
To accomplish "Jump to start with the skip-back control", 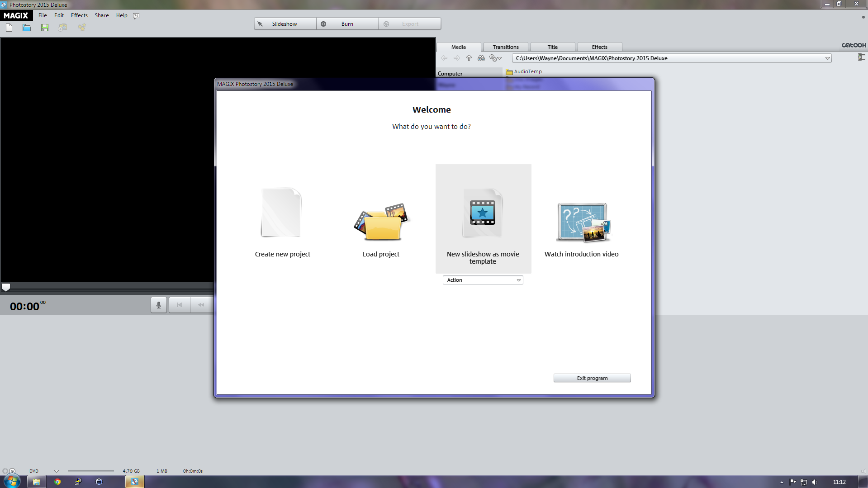I will coord(180,305).
